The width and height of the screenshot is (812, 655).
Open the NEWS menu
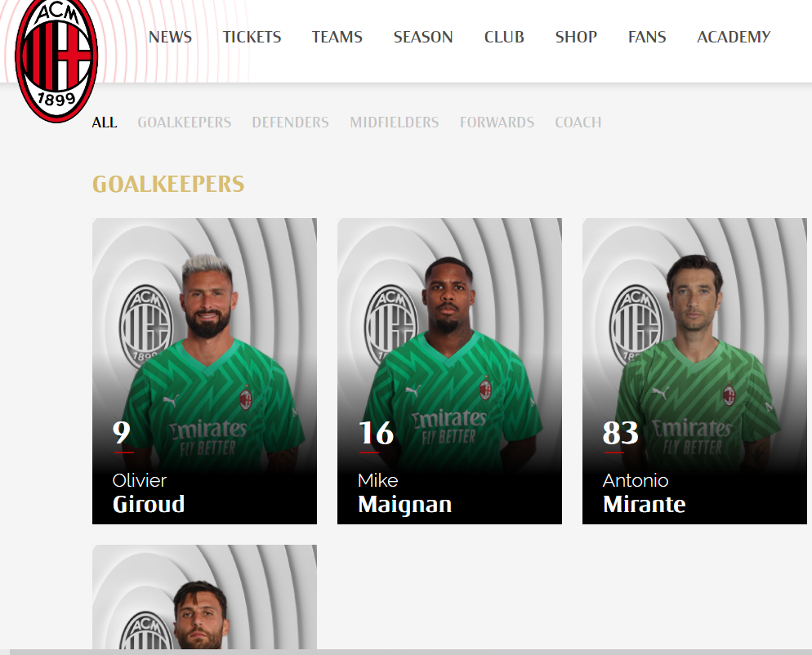pyautogui.click(x=170, y=37)
